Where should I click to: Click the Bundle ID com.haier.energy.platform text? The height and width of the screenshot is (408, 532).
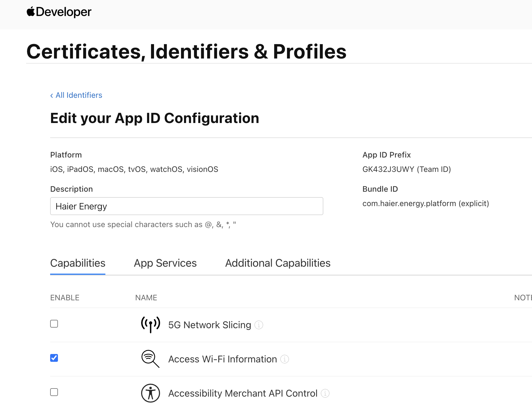point(425,203)
